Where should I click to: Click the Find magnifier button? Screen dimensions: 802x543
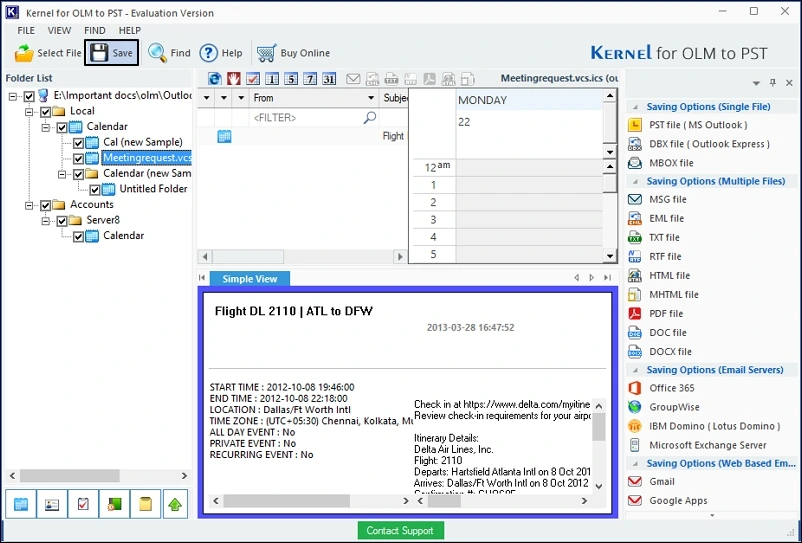[169, 53]
